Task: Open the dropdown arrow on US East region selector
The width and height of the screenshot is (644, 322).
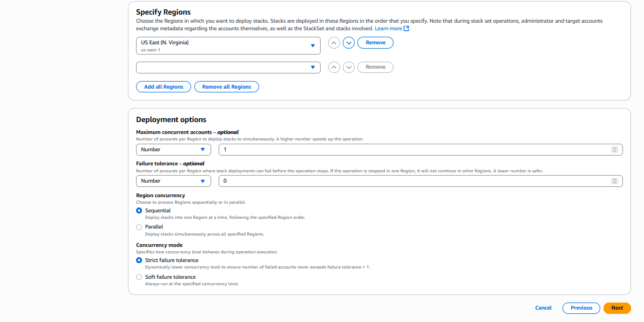Action: [313, 46]
